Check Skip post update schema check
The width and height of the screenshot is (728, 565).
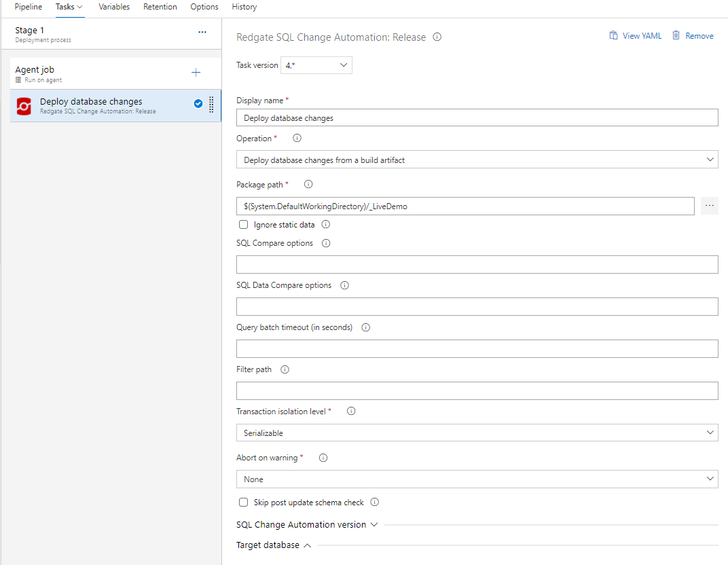pyautogui.click(x=243, y=503)
